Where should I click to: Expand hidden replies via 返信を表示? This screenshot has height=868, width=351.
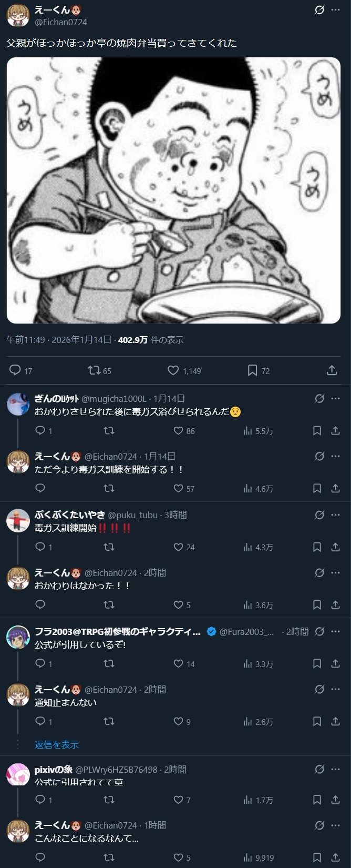(57, 744)
